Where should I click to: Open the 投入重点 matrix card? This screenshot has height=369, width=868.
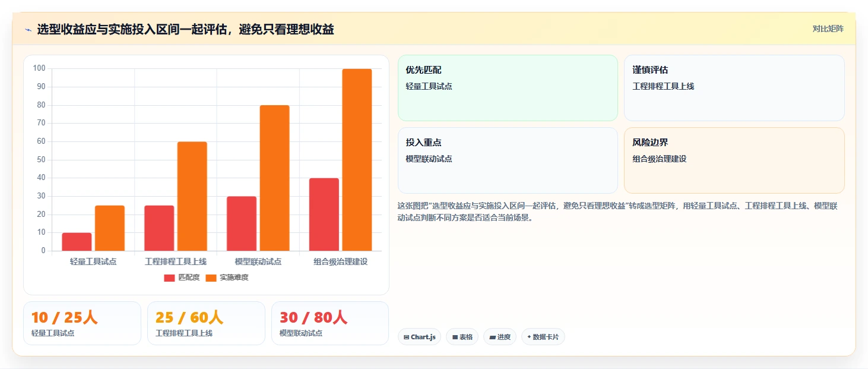click(x=508, y=160)
